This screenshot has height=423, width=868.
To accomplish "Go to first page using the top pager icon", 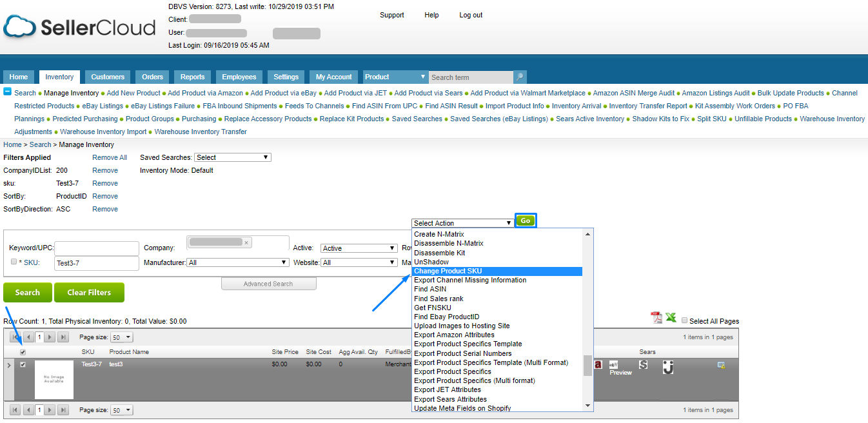I will 15,337.
